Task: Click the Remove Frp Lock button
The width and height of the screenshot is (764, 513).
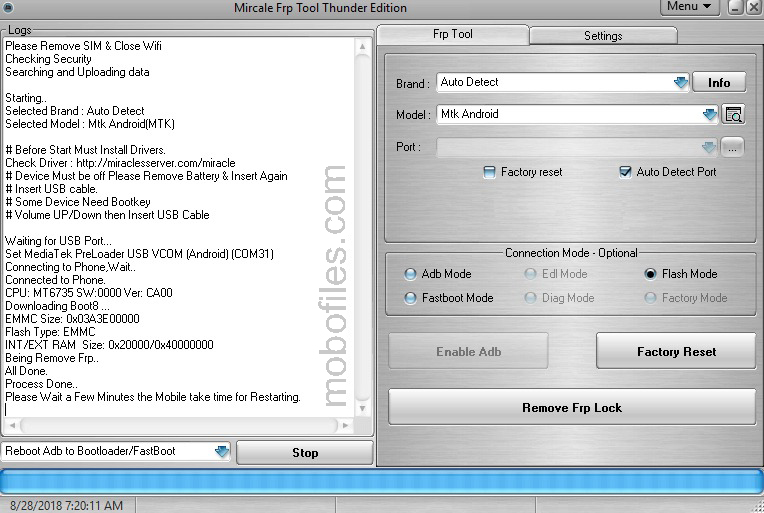Action: (x=572, y=407)
